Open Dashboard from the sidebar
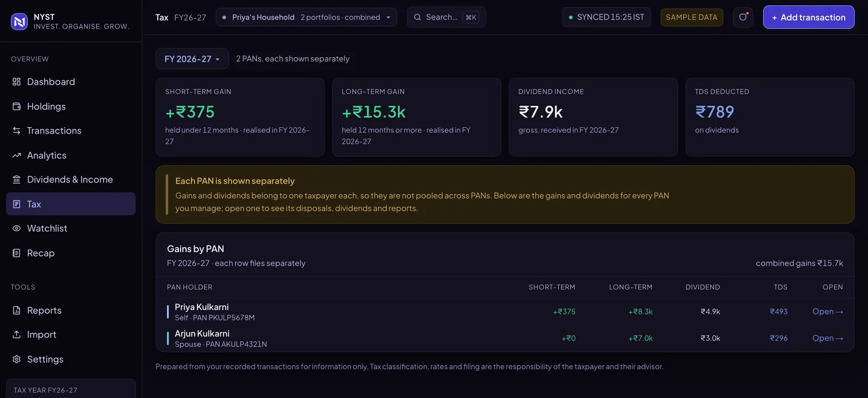 pos(71,81)
